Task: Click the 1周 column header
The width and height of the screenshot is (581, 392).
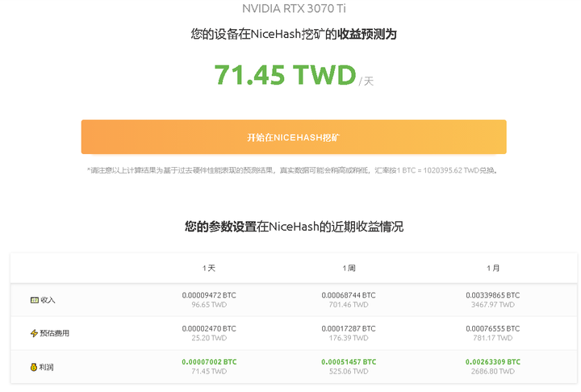Action: coord(349,268)
